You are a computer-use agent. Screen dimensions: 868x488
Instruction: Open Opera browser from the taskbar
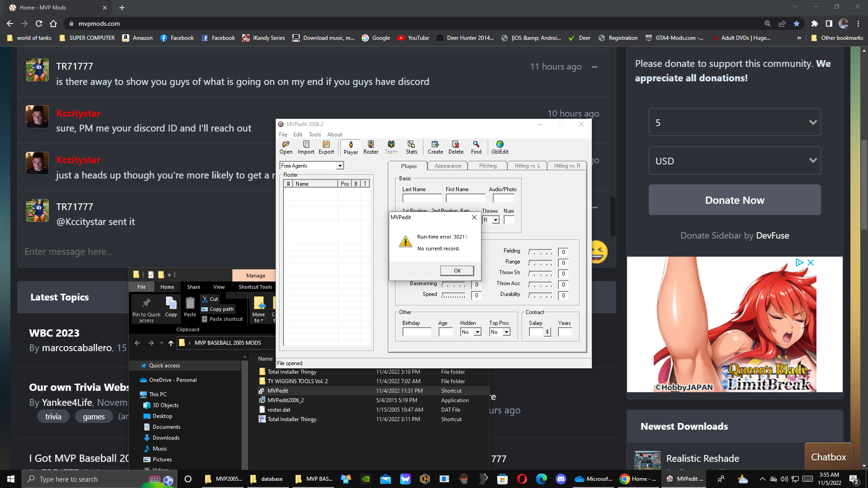pyautogui.click(x=522, y=479)
